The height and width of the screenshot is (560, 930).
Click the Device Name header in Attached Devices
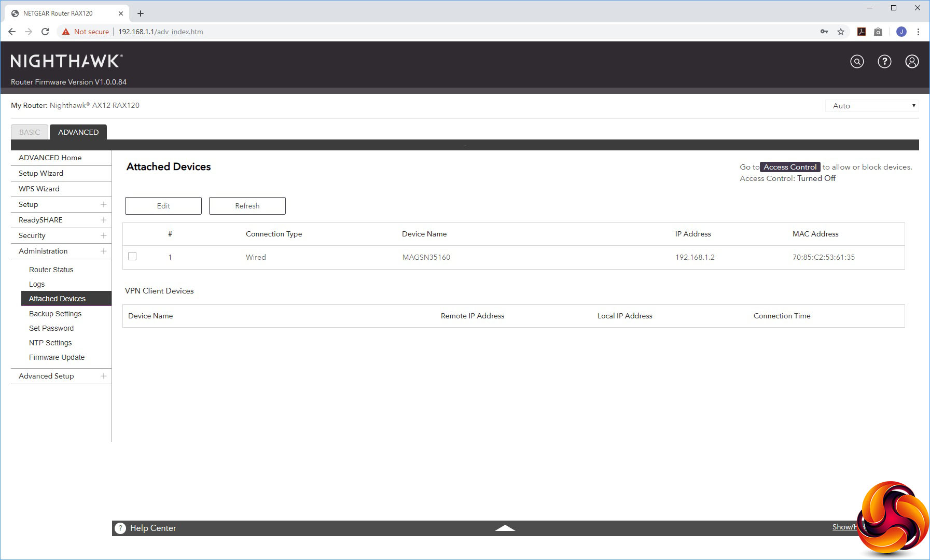(x=424, y=234)
